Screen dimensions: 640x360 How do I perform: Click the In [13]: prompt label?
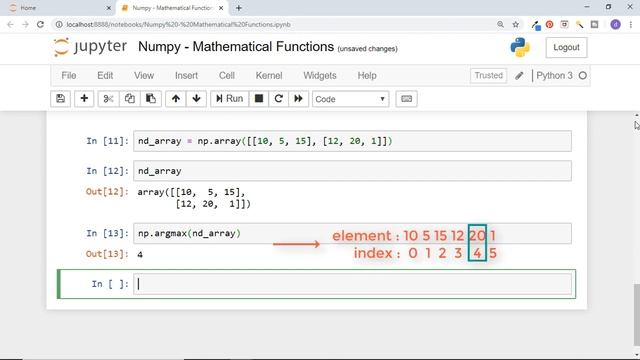click(107, 233)
